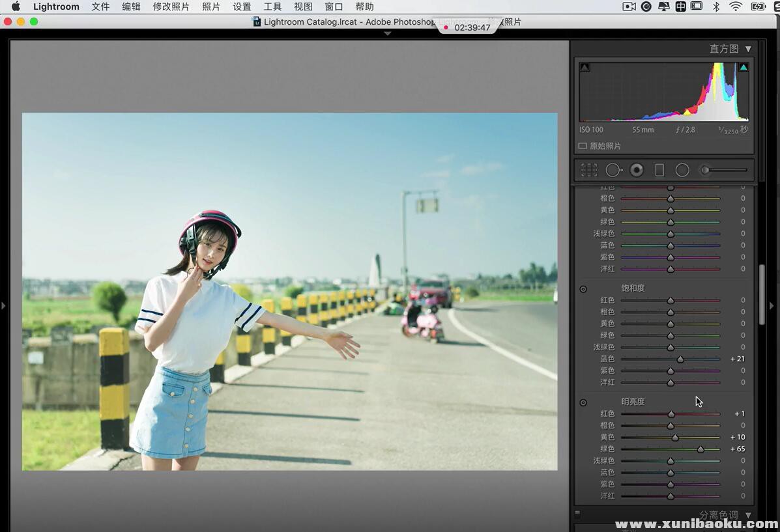
Task: Open the 修改照片 menu
Action: [x=171, y=7]
